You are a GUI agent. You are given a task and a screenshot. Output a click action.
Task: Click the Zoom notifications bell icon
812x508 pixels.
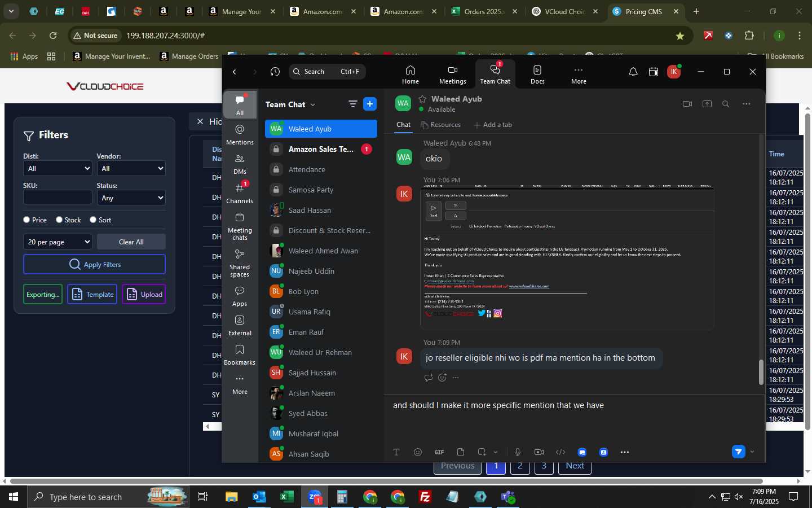click(x=633, y=72)
